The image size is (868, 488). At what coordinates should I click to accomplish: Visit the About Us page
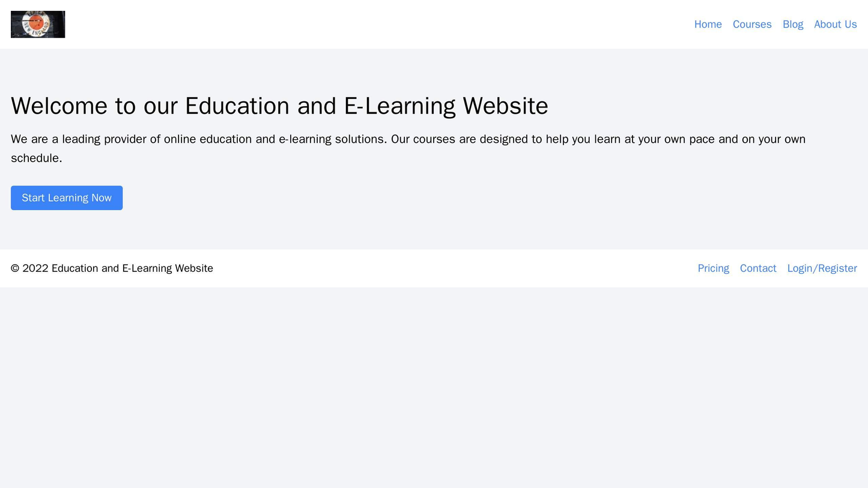835,24
